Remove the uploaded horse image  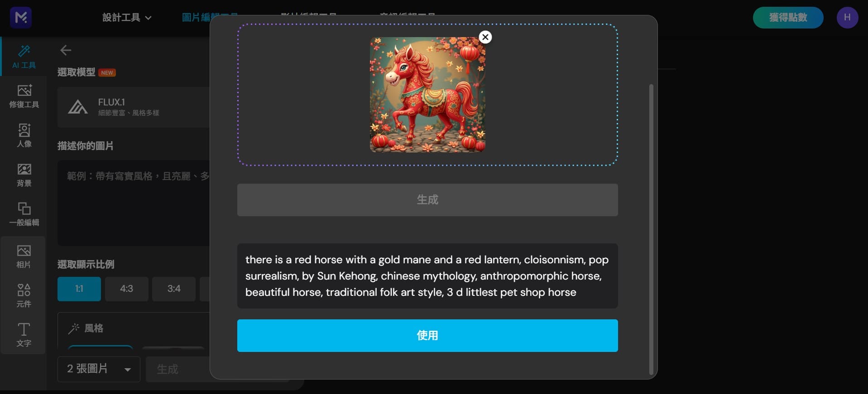[x=485, y=37]
